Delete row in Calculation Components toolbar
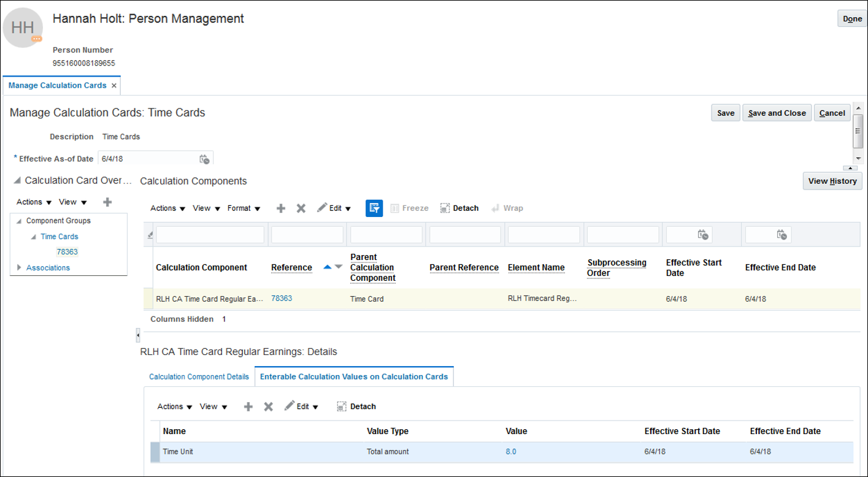This screenshot has width=868, height=477. tap(301, 208)
